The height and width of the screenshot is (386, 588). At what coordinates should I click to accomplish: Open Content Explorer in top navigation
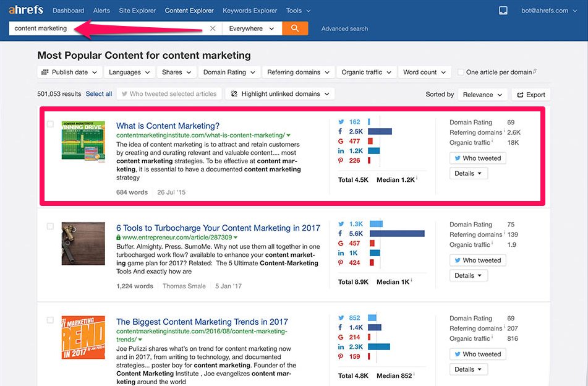189,11
